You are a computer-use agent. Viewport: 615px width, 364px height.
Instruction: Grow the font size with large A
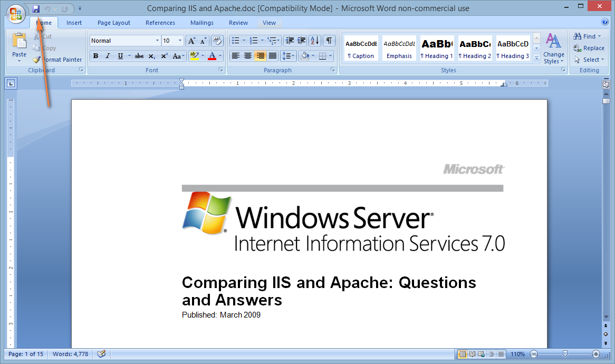(191, 41)
